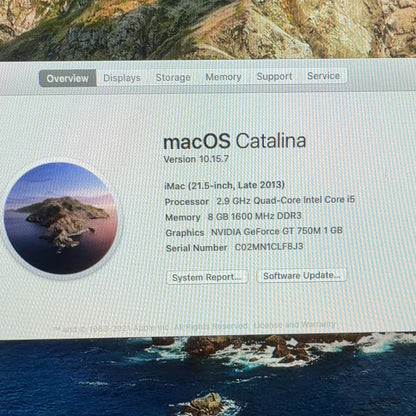Viewport: 416px width, 416px height.
Task: Click Version 10.15.7 to reveal build number
Action: point(196,159)
